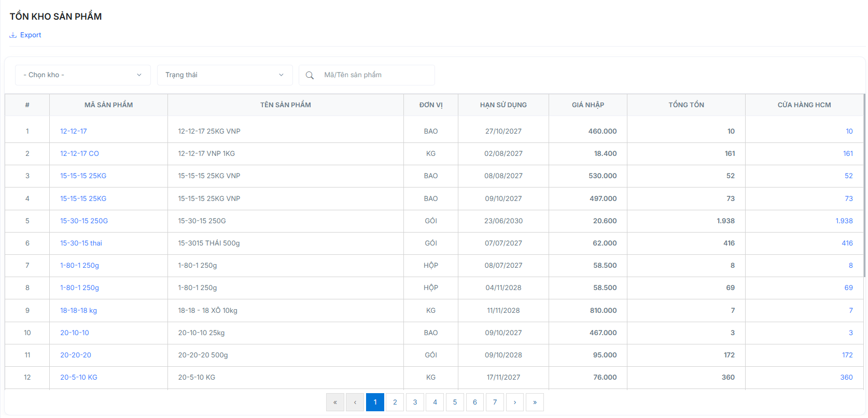Go to the previous page arrow

click(355, 402)
